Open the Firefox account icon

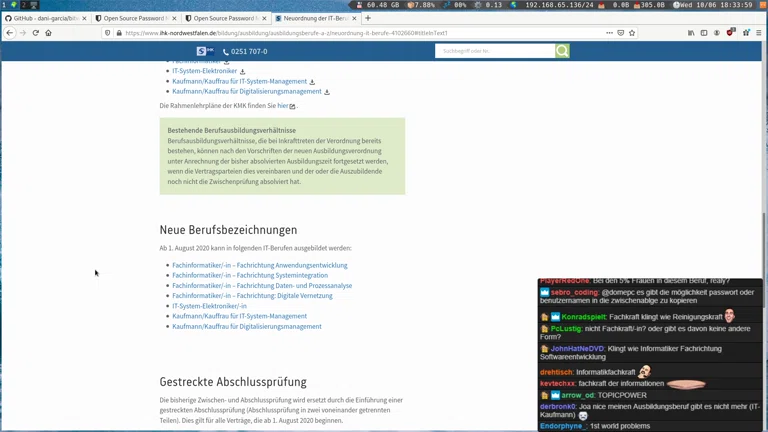tap(717, 33)
